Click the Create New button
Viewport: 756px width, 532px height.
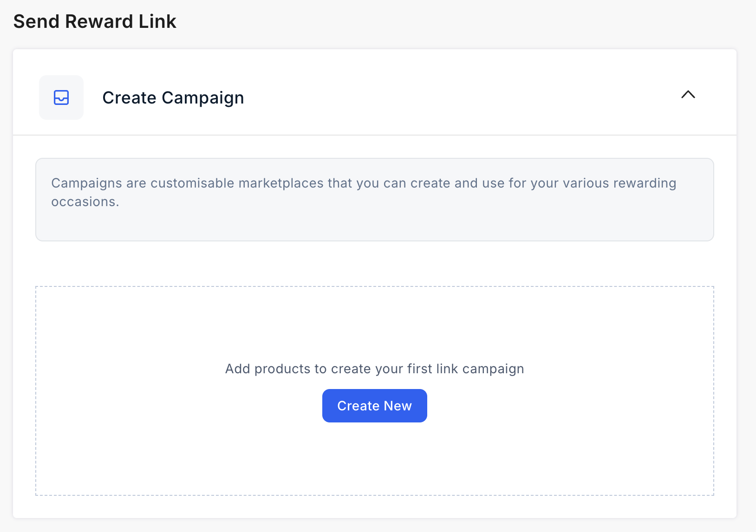[x=375, y=406]
